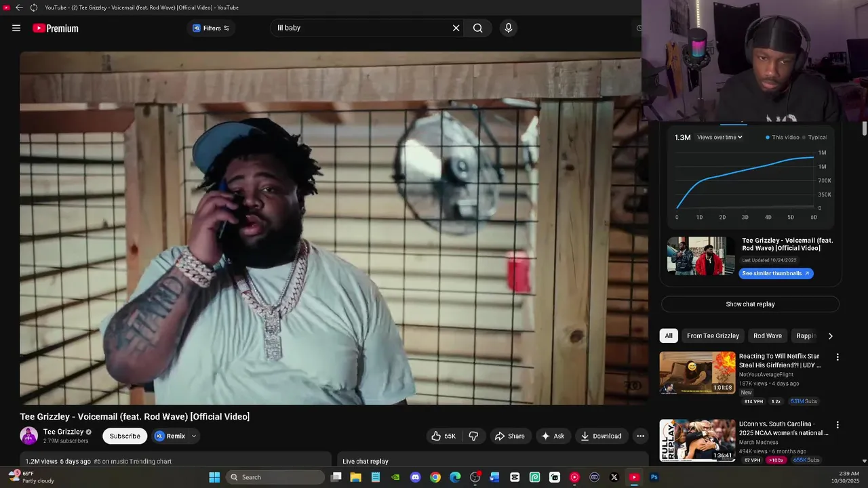Reload the page with the refresh icon
The height and width of the screenshot is (488, 868).
click(x=34, y=7)
